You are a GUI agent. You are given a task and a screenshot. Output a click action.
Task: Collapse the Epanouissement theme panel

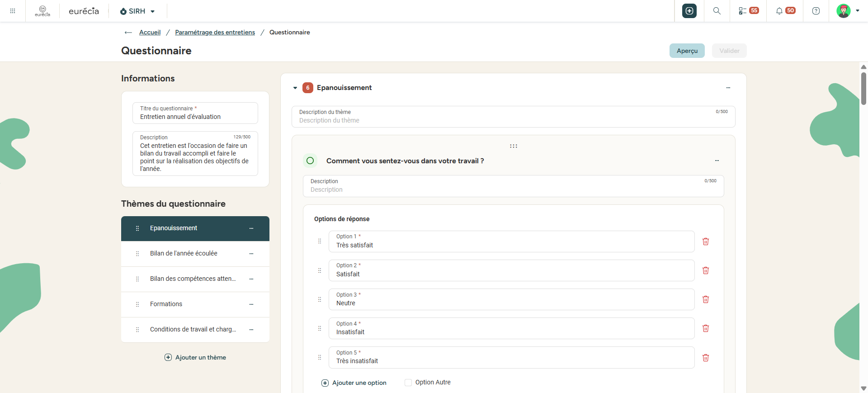pyautogui.click(x=295, y=88)
